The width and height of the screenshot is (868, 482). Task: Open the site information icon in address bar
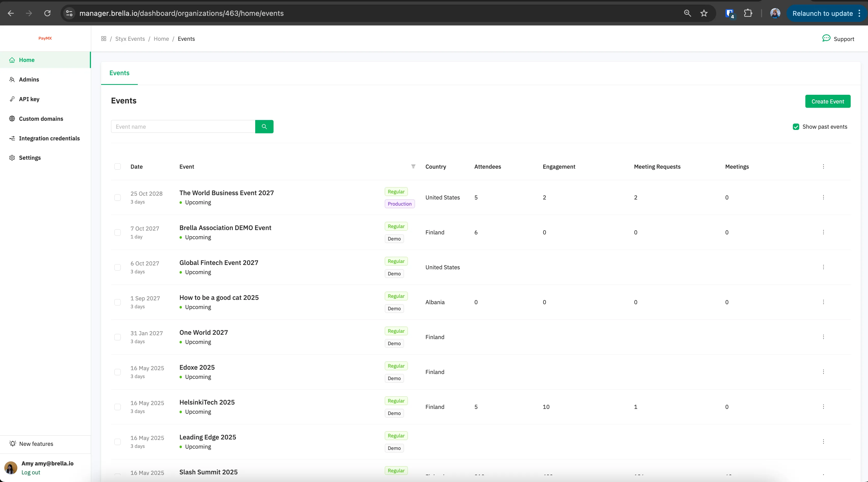69,13
